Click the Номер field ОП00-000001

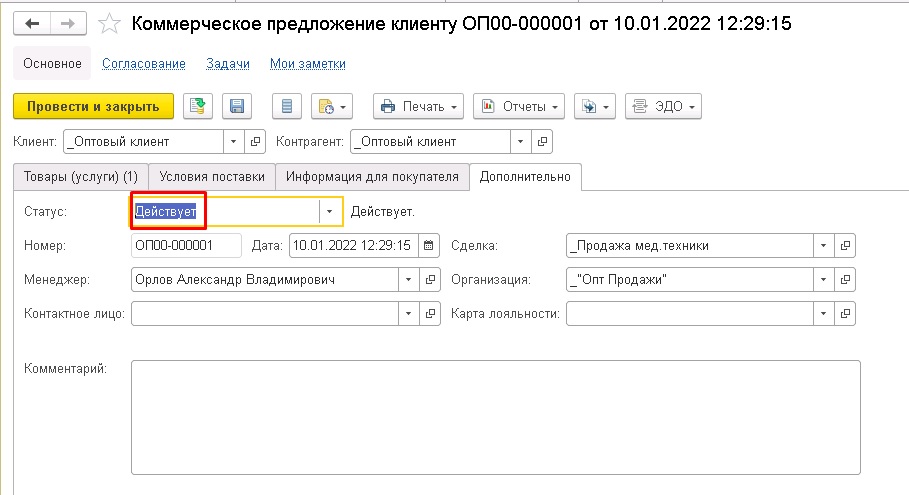pyautogui.click(x=186, y=246)
